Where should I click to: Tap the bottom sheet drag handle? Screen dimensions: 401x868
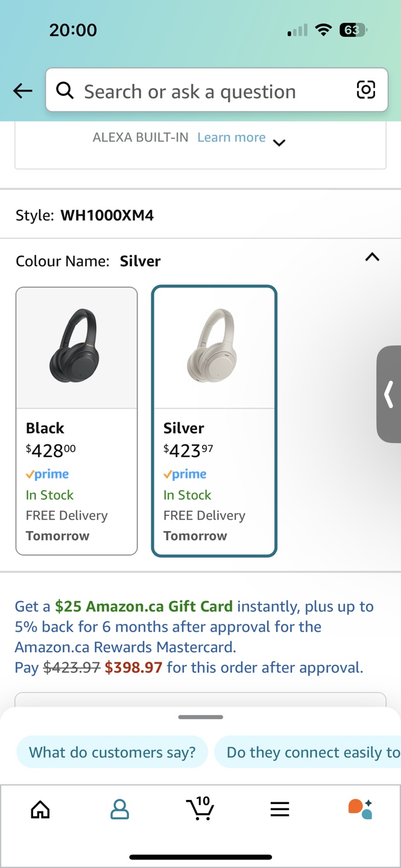[x=201, y=717]
